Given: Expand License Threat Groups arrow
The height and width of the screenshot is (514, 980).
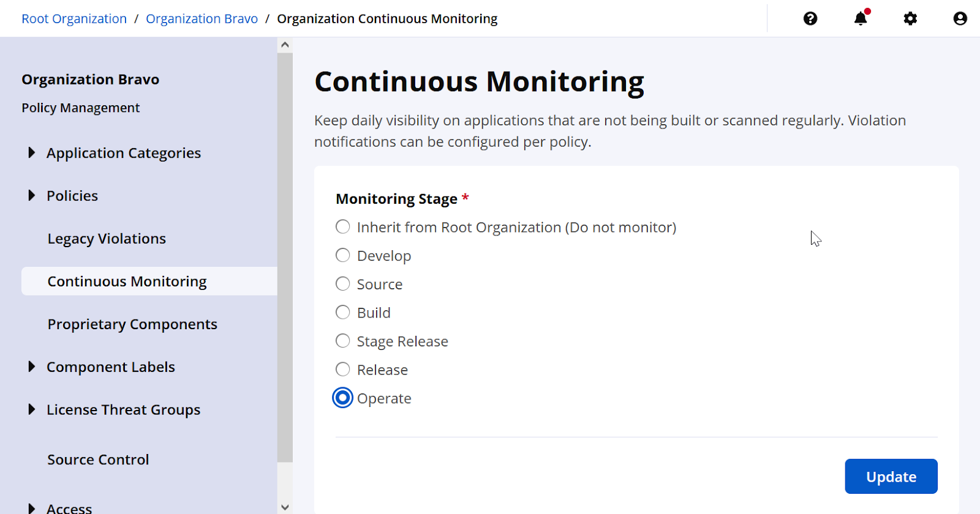Looking at the screenshot, I should click(32, 409).
